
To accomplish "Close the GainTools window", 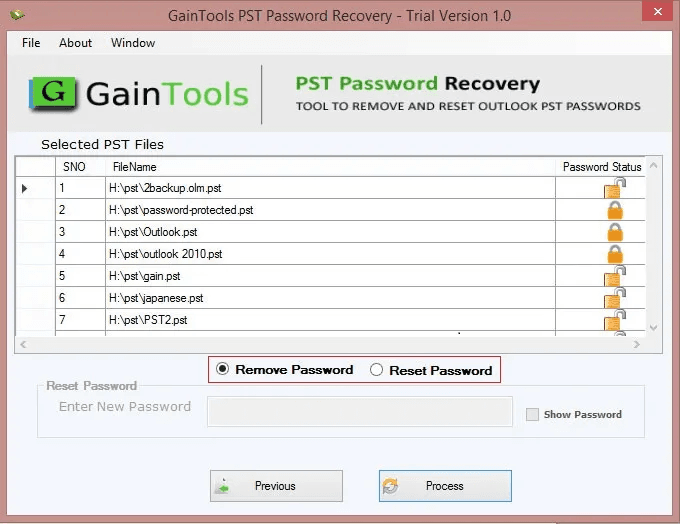I will pyautogui.click(x=657, y=11).
